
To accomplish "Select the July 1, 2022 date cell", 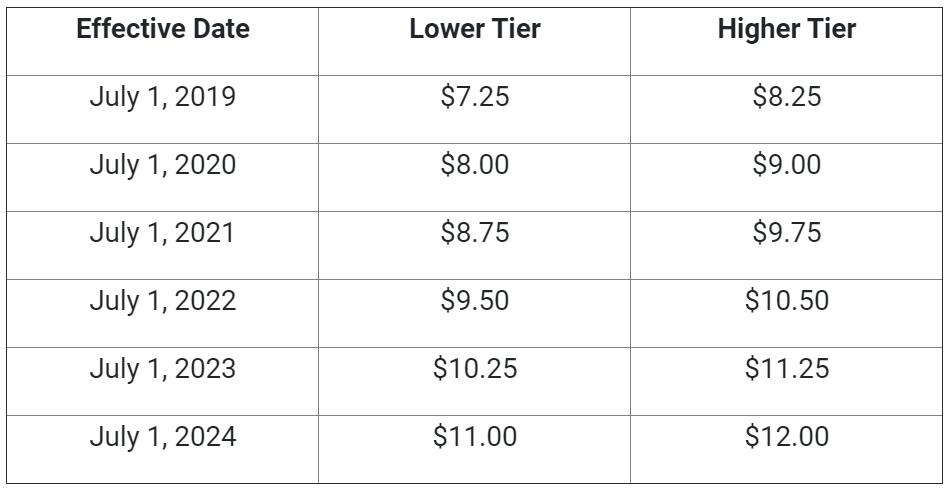I will [x=163, y=300].
